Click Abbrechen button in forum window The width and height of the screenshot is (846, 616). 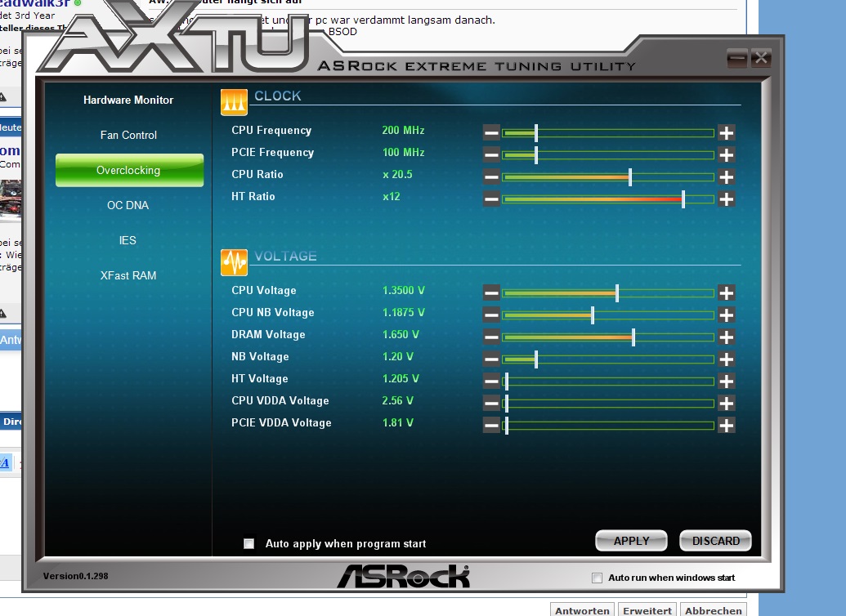[x=714, y=609]
